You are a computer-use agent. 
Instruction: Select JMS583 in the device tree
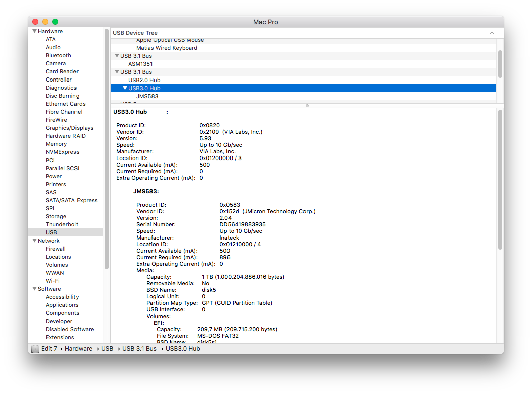pyautogui.click(x=147, y=96)
